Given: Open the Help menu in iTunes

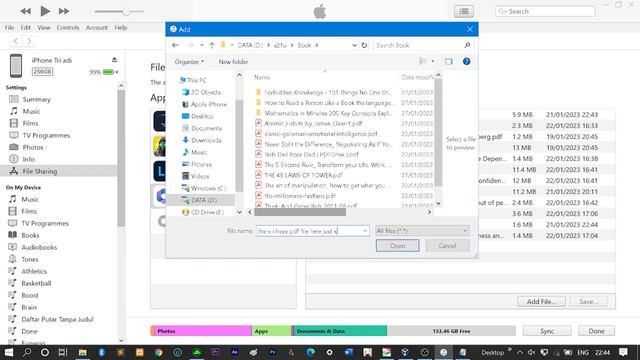Looking at the screenshot, I should coord(120,27).
